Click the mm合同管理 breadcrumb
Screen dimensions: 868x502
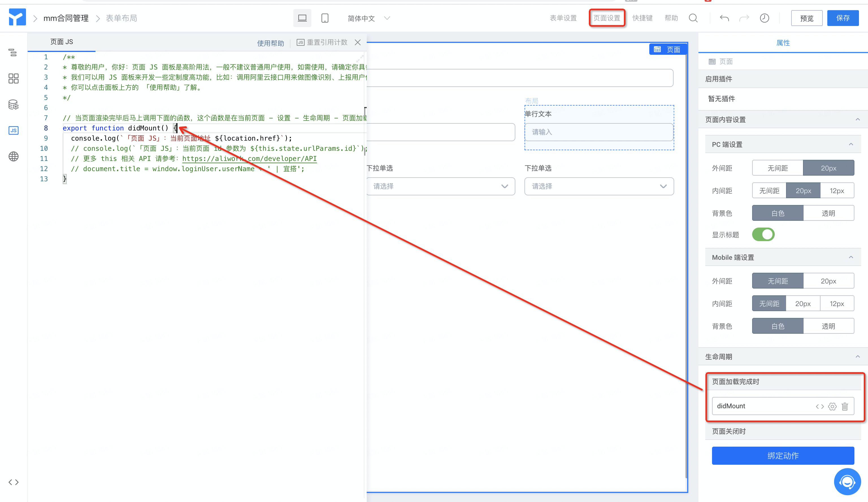66,18
